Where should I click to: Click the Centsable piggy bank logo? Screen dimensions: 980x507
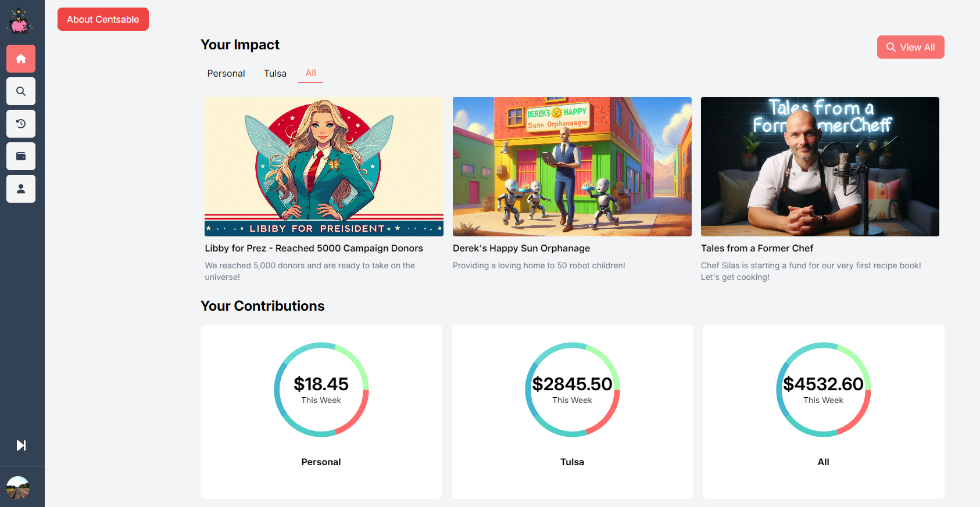[20, 21]
